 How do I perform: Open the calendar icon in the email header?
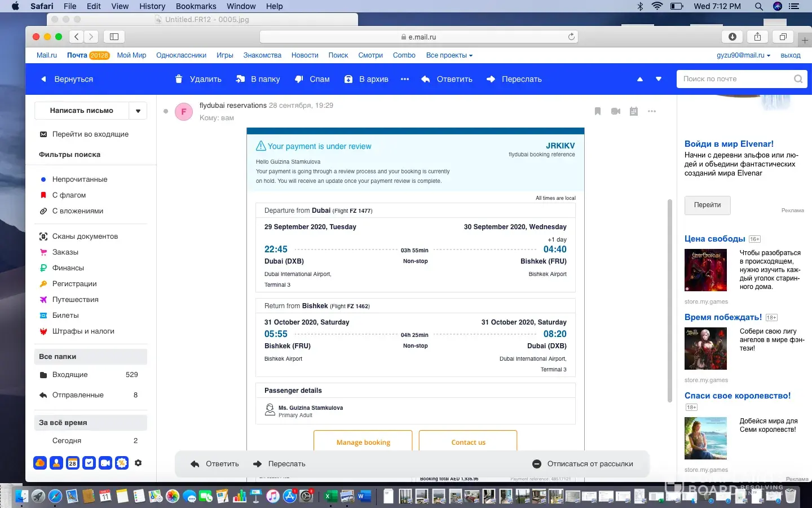point(634,111)
